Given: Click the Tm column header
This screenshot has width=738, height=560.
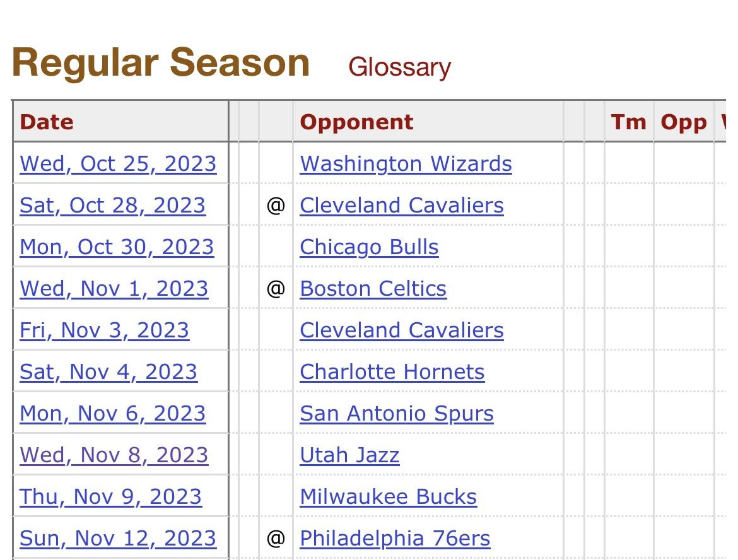Looking at the screenshot, I should pos(628,122).
